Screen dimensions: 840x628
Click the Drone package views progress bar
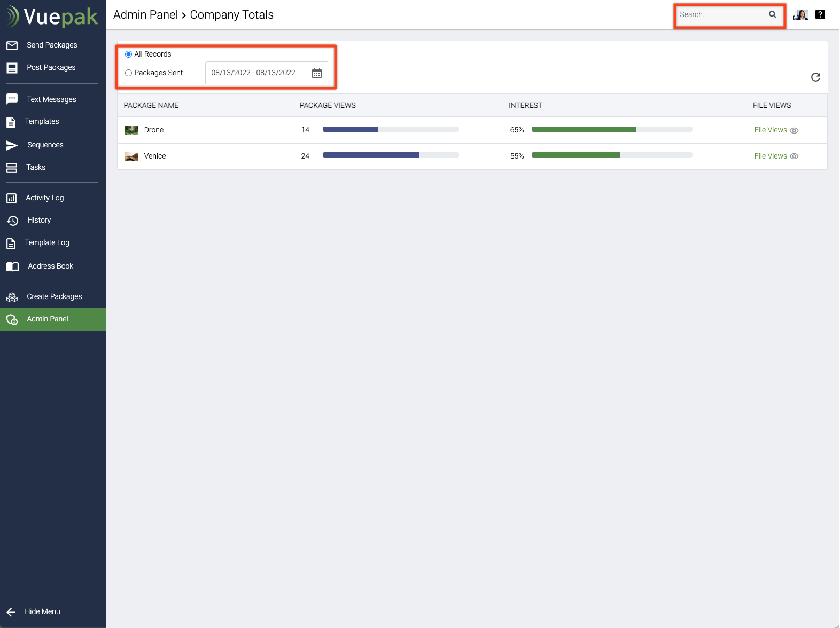pos(391,130)
